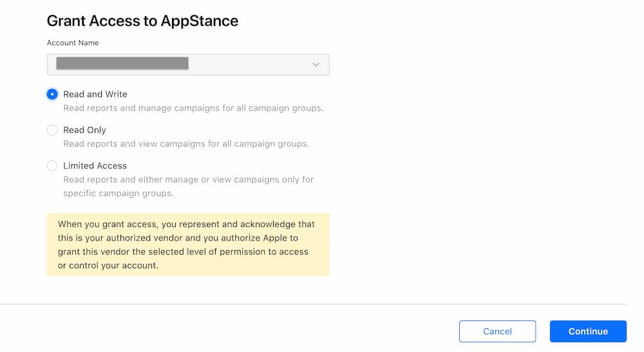Viewport: 644px width, 352px height.
Task: Click the "Account Name" field label
Action: click(x=73, y=43)
